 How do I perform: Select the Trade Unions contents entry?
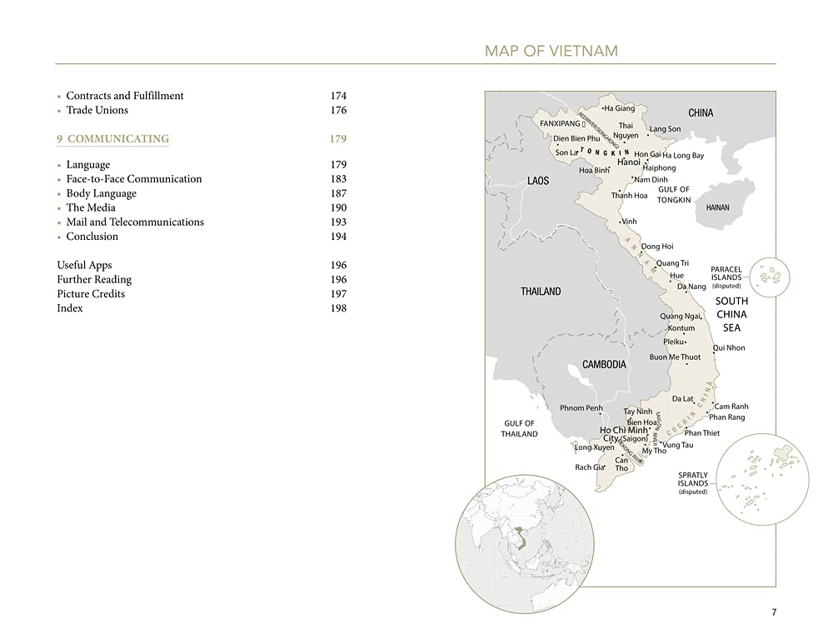[97, 110]
